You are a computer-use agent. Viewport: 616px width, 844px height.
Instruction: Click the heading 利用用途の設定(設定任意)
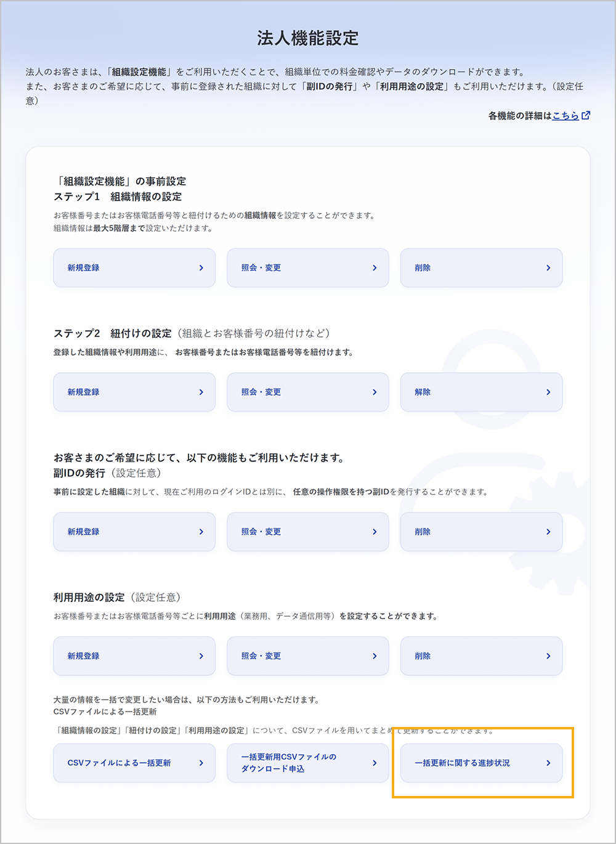coord(117,598)
